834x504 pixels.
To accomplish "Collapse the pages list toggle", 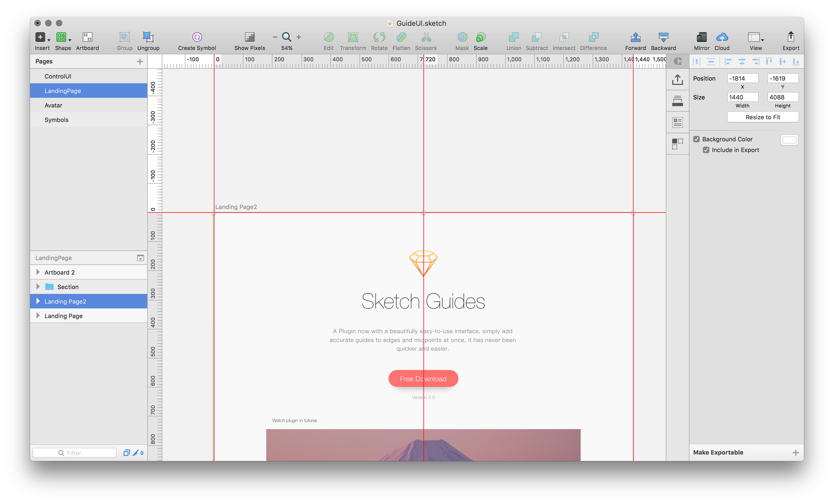I will 140,258.
